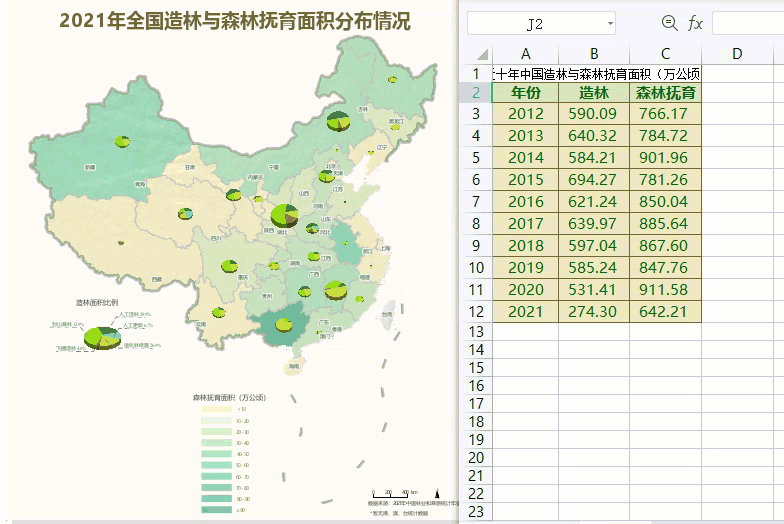Click inside the formula bar input
This screenshot has width=784, height=524.
coord(748,23)
